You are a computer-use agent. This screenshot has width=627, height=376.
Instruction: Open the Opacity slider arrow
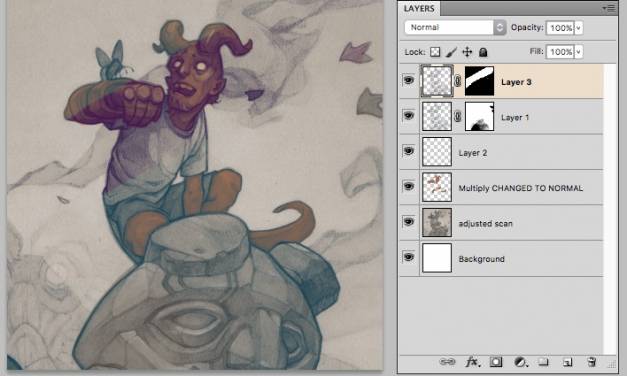[x=579, y=28]
